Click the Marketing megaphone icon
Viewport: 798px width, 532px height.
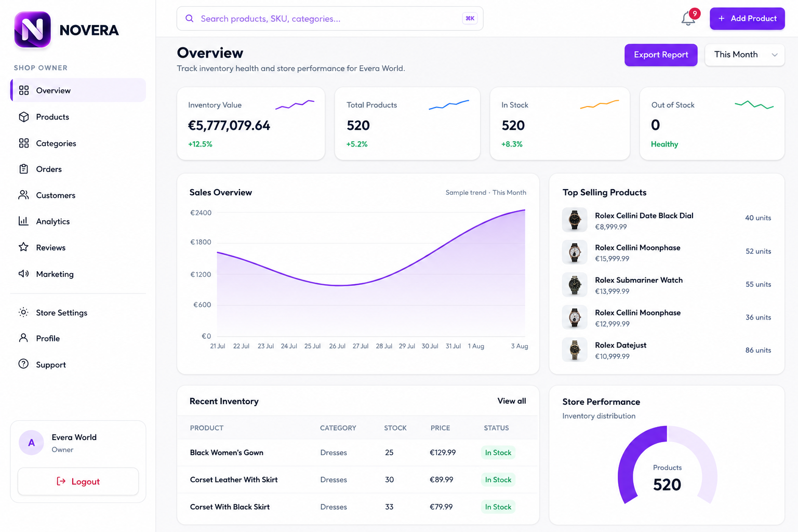tap(24, 273)
